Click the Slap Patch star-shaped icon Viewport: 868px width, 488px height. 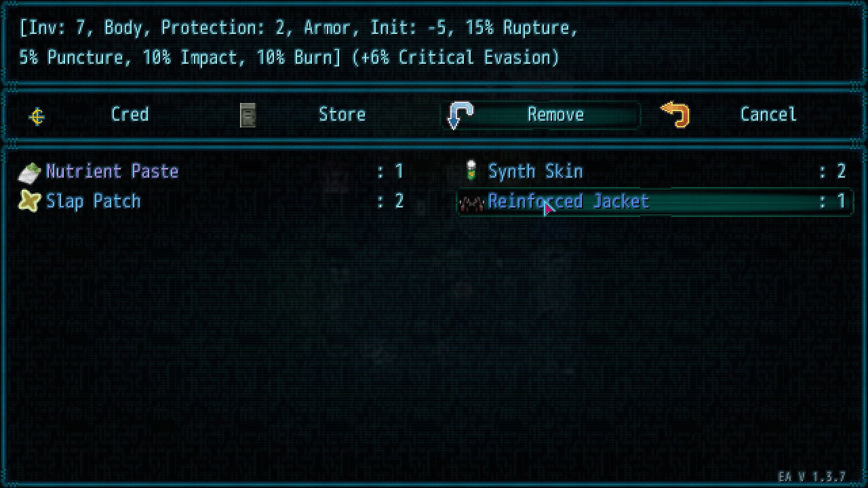(29, 202)
